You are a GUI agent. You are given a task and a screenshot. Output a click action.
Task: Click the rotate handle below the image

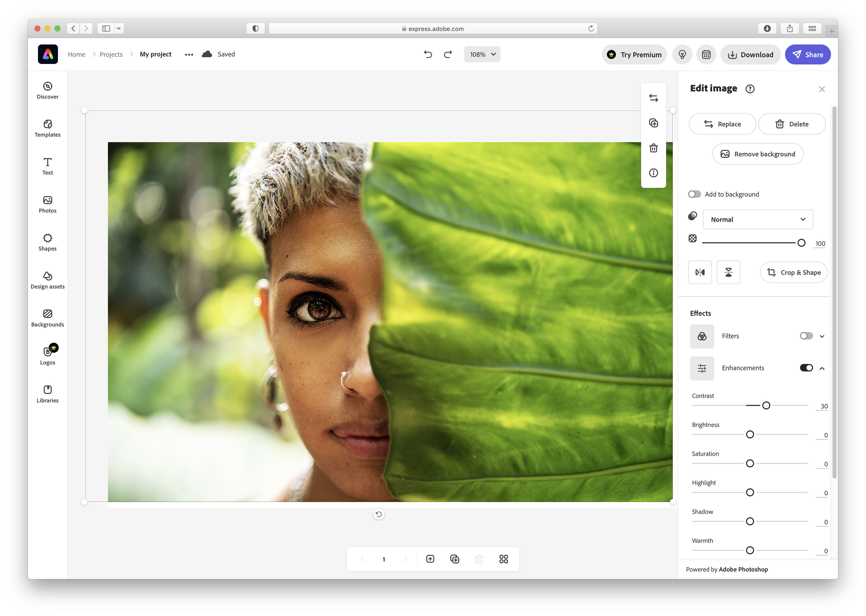pyautogui.click(x=378, y=514)
